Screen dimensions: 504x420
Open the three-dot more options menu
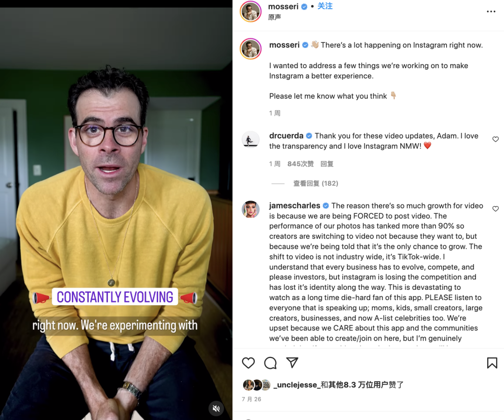[491, 12]
